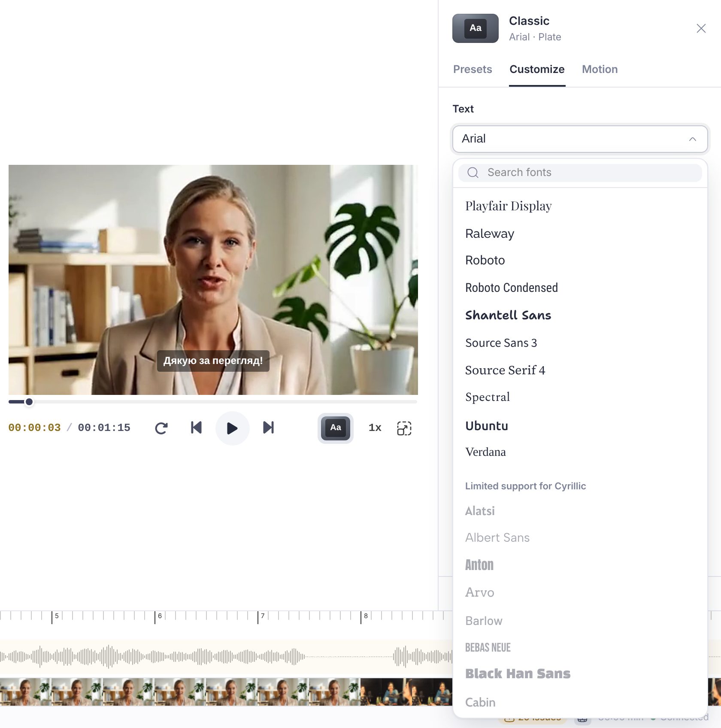The width and height of the screenshot is (721, 728).
Task: Select Shantell Sans font
Action: [580, 315]
